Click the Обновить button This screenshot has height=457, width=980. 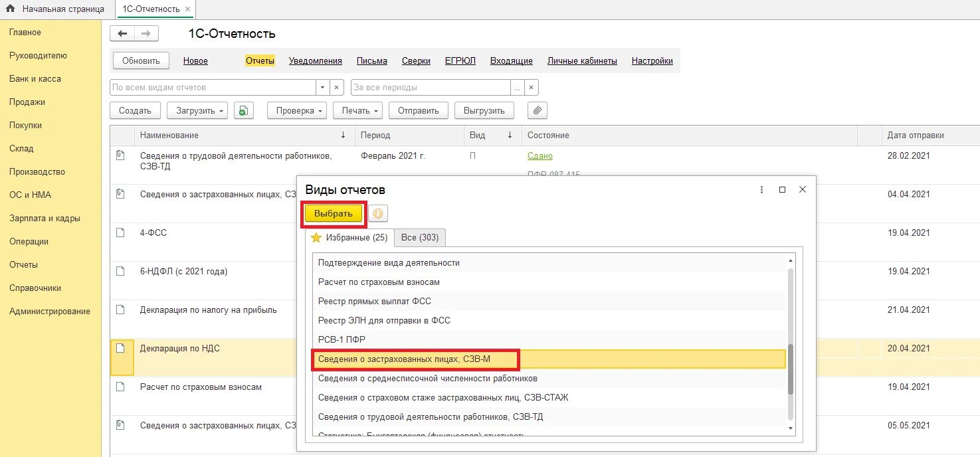pyautogui.click(x=141, y=60)
